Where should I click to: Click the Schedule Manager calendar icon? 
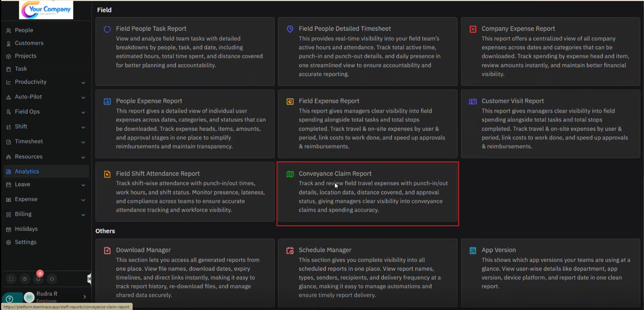pyautogui.click(x=290, y=250)
